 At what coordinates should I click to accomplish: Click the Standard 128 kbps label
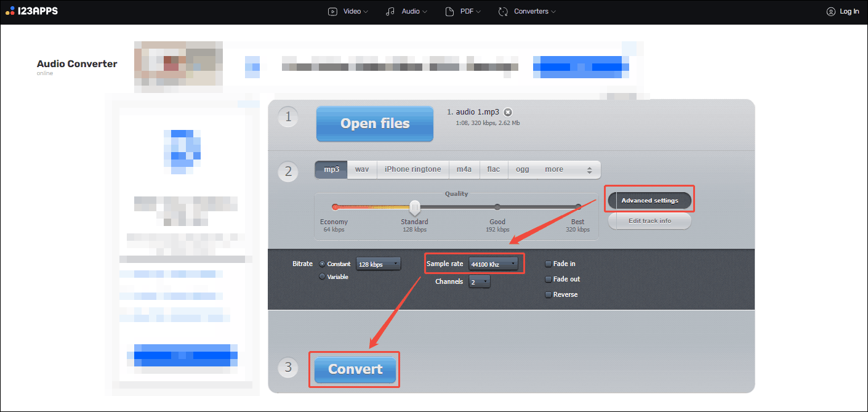414,225
